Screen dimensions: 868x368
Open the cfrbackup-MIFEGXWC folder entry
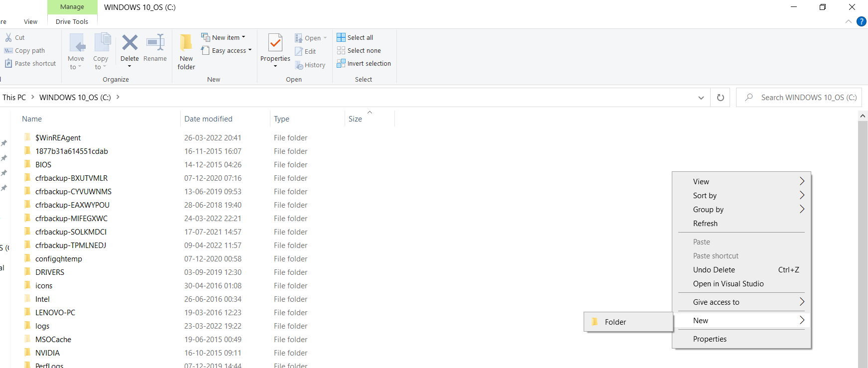point(71,219)
